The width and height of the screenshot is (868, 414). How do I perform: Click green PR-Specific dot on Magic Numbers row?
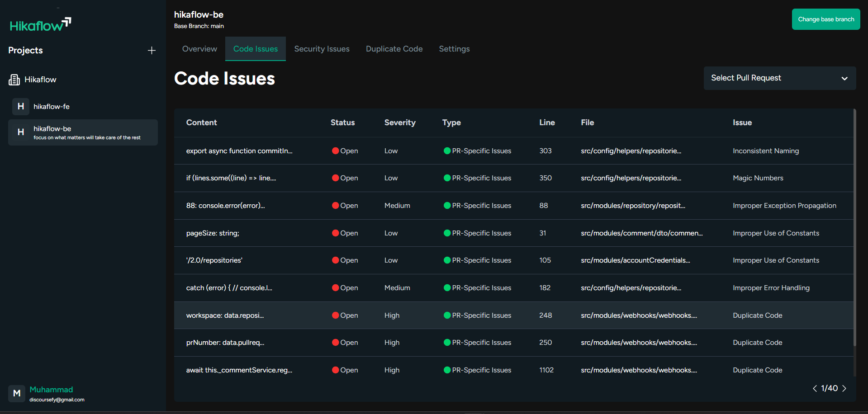(x=447, y=178)
